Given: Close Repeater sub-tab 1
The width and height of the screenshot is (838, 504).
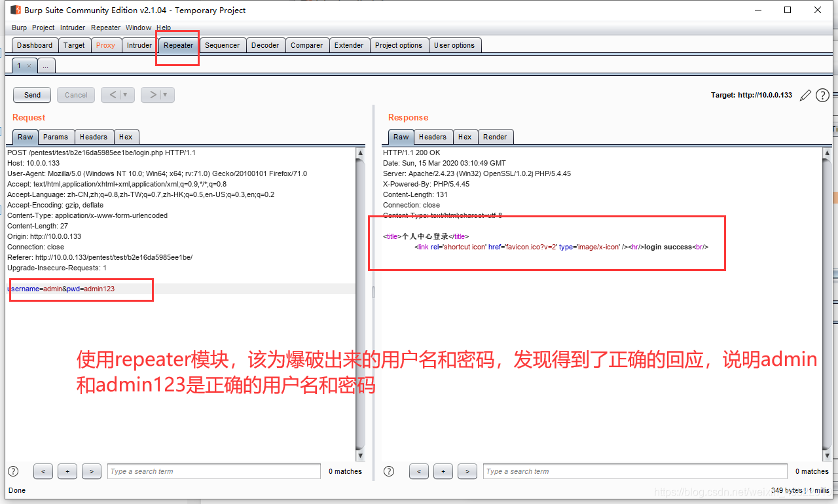Looking at the screenshot, I should click(29, 66).
